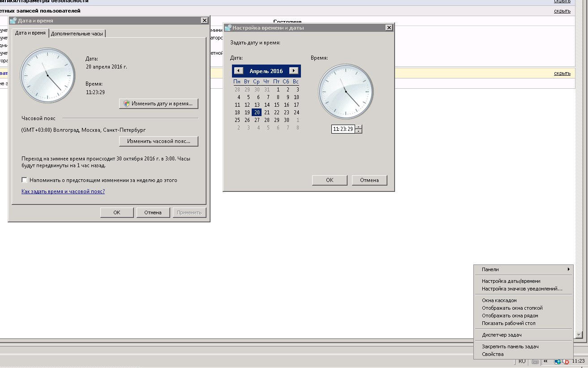This screenshot has width=588, height=368.
Task: Go to previous month in calendar
Action: pyautogui.click(x=239, y=71)
